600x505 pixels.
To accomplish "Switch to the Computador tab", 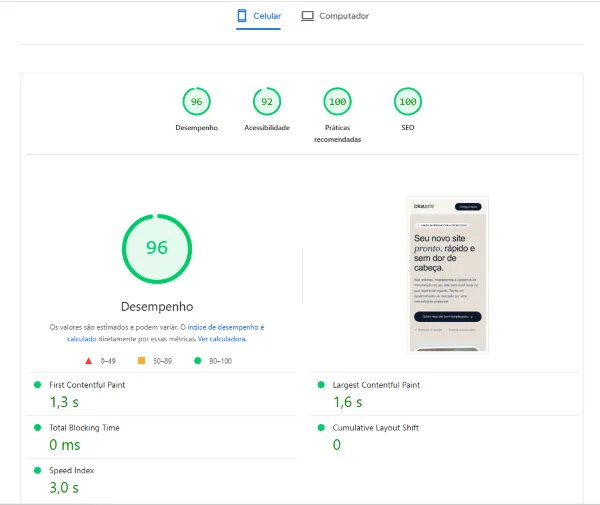I will pyautogui.click(x=335, y=16).
